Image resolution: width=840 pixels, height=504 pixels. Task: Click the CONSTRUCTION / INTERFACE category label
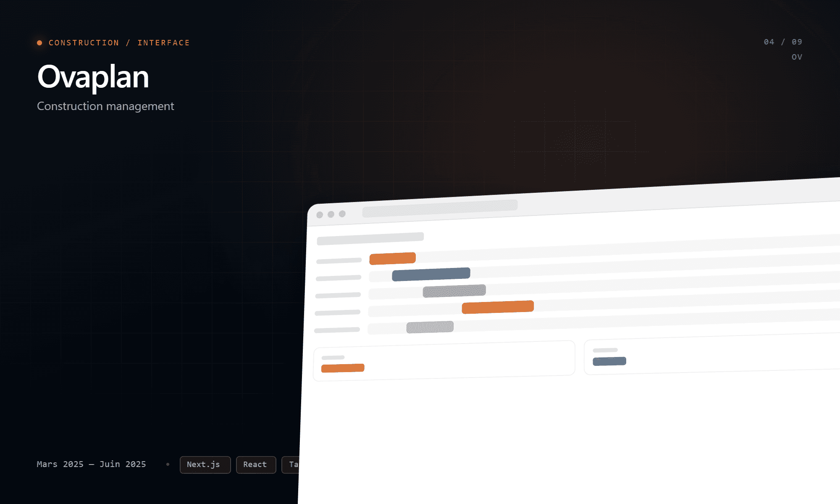(119, 43)
